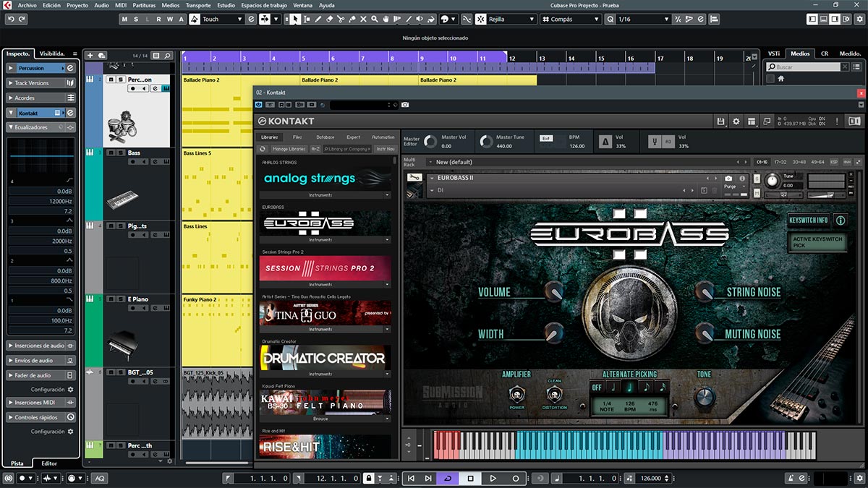The height and width of the screenshot is (488, 868).
Task: Switch to VSTi tab in right zone
Action: point(774,53)
